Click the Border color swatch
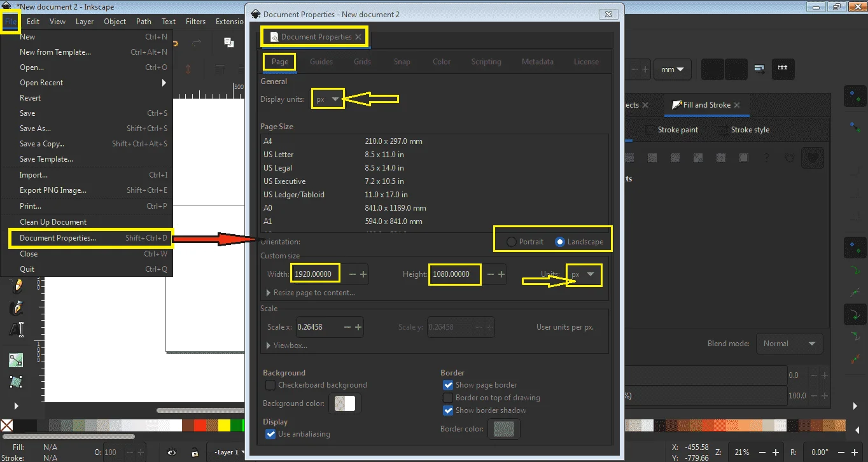 [503, 429]
